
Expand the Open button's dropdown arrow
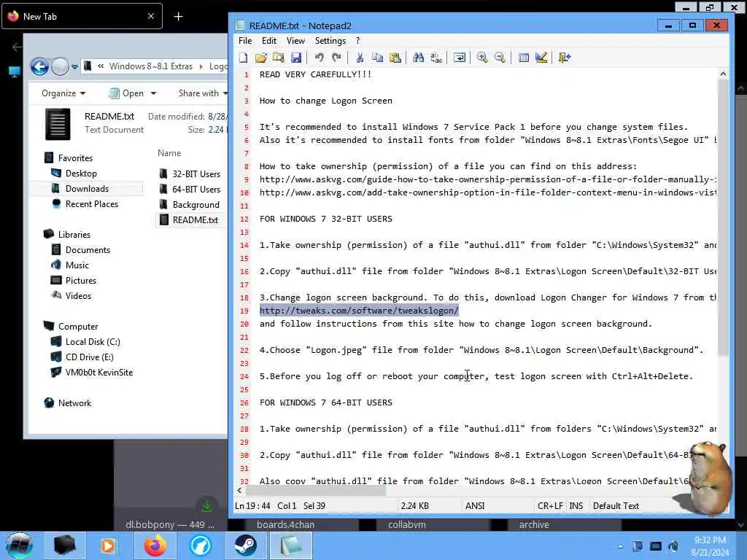(x=153, y=93)
